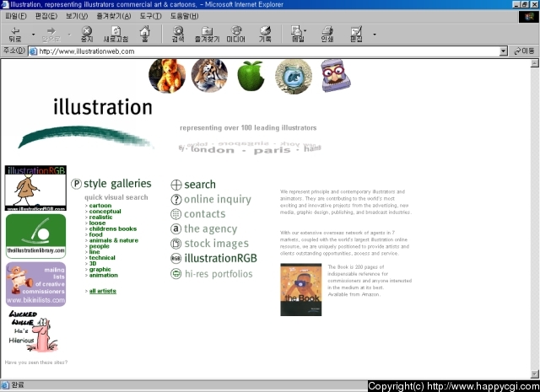This screenshot has height=392, width=540.
Task: Click the tiger circle image
Action: (x=209, y=76)
